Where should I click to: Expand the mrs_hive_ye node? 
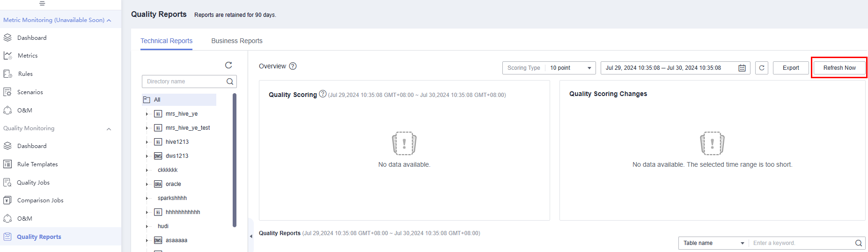[x=147, y=114]
